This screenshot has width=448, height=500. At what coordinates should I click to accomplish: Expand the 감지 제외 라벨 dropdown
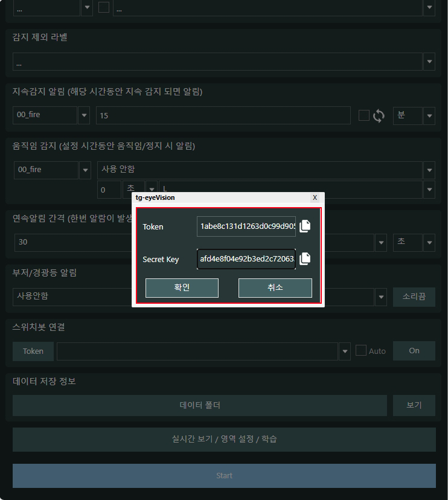[429, 62]
